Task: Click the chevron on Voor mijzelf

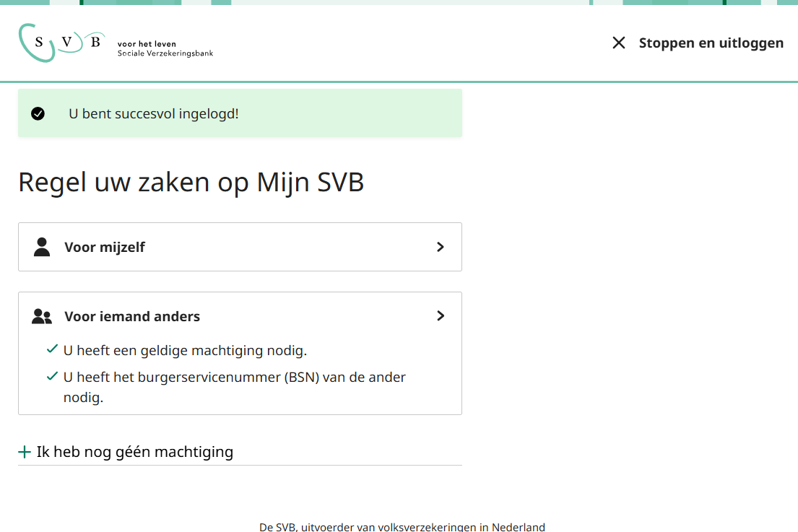Action: coord(441,247)
